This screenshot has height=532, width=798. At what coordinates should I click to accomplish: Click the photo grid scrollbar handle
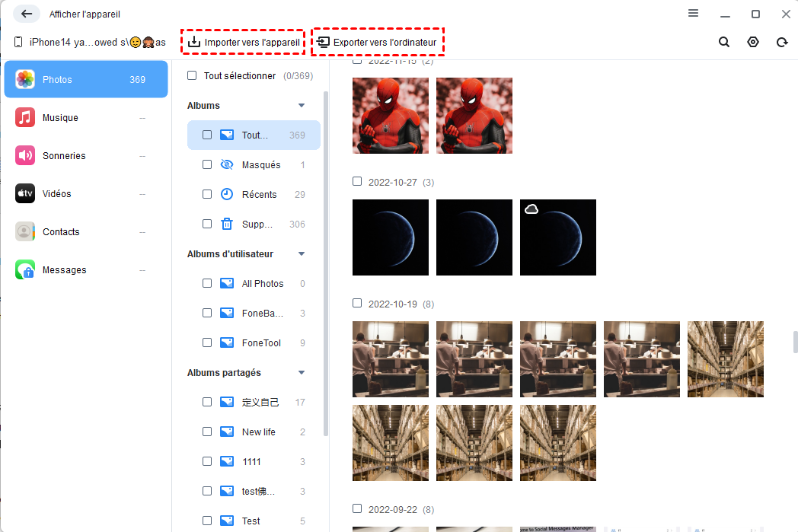point(795,341)
